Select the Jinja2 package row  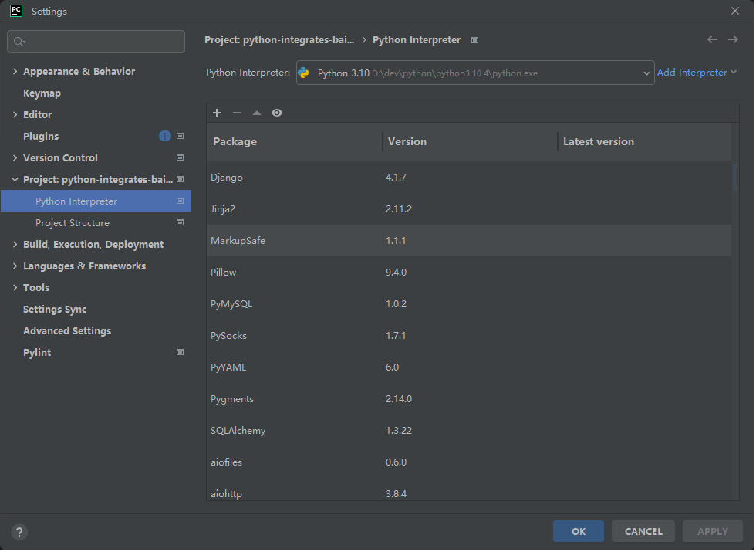[469, 209]
